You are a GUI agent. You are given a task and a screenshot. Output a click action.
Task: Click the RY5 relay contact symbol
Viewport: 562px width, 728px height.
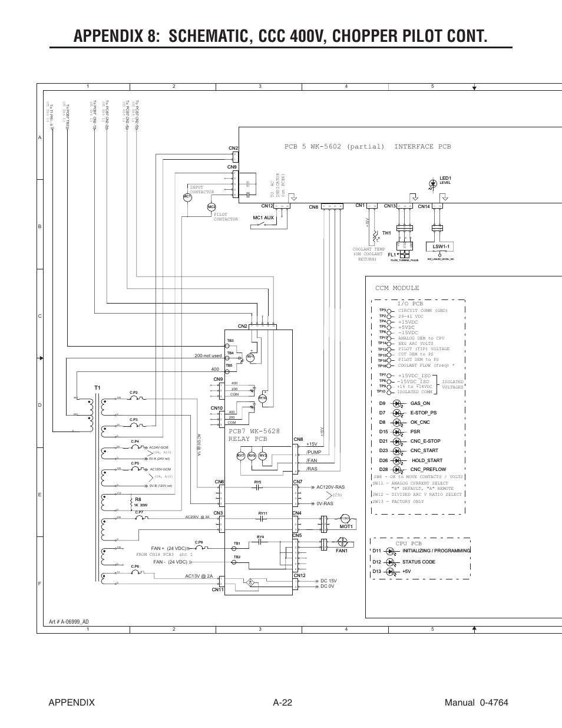click(257, 487)
